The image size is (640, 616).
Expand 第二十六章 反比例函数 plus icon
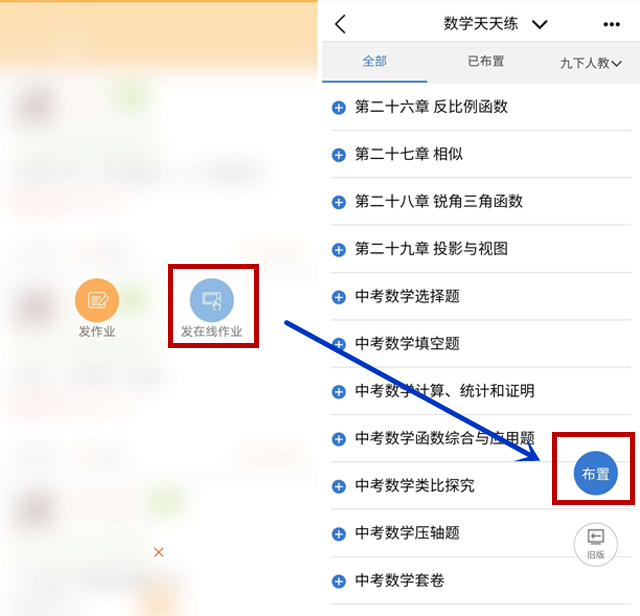(x=339, y=108)
